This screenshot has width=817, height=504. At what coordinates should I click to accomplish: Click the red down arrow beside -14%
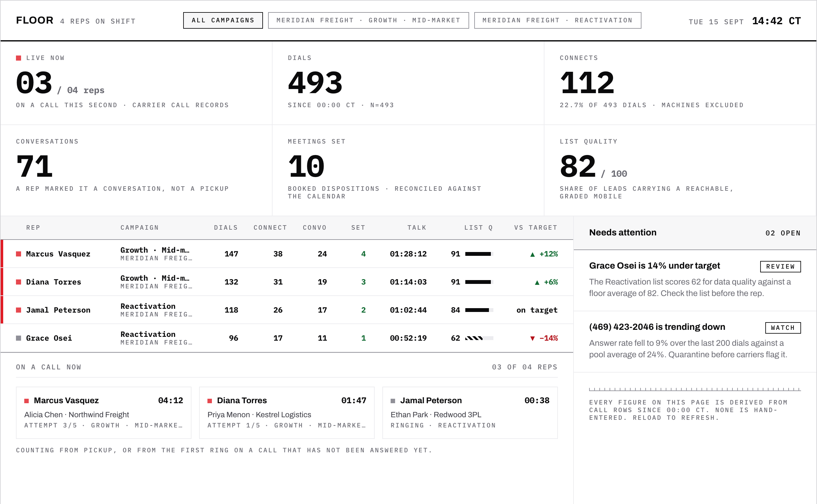tap(532, 338)
